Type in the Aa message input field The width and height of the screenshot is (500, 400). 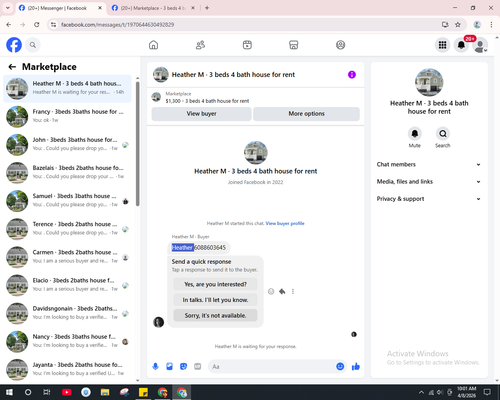click(x=272, y=367)
